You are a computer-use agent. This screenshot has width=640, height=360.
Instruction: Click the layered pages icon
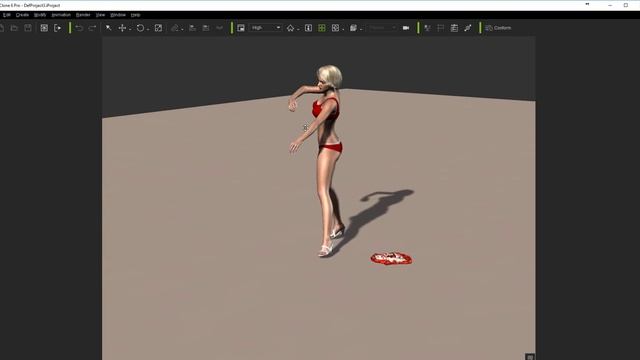click(x=353, y=28)
